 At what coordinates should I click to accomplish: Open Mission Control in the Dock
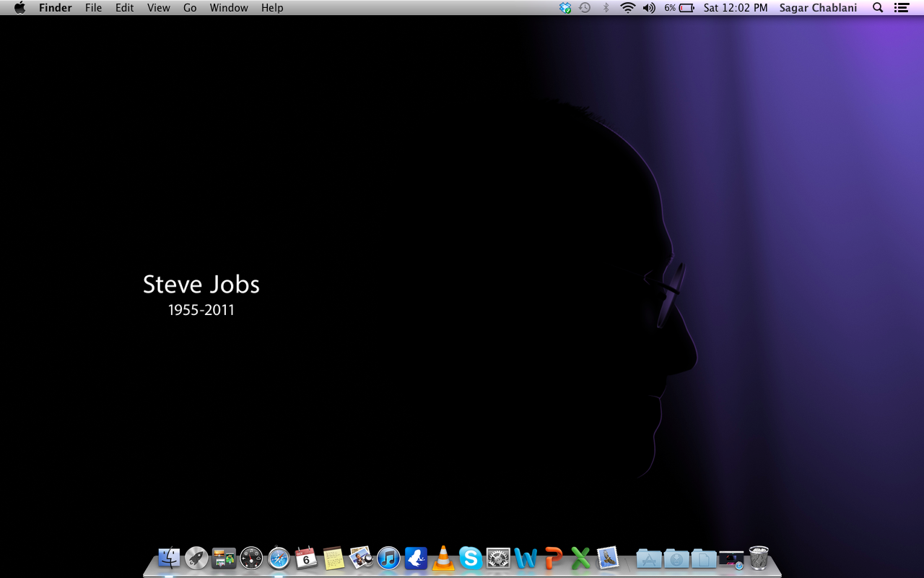(224, 558)
